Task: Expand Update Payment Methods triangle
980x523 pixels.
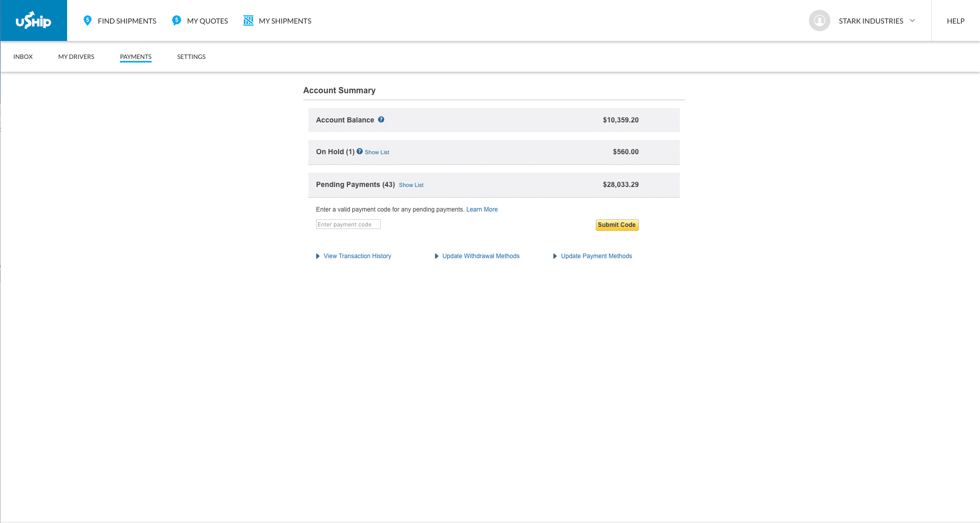Action: [x=555, y=256]
